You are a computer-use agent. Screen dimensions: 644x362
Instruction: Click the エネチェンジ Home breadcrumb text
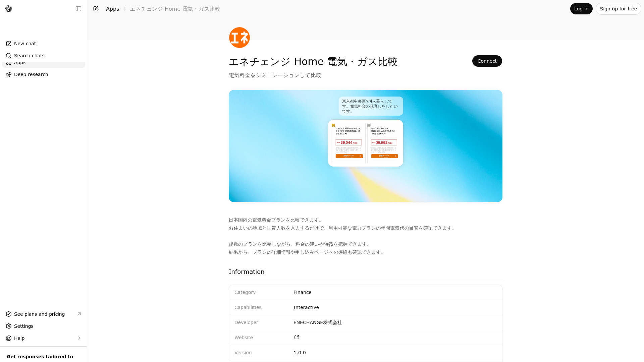coord(175,9)
